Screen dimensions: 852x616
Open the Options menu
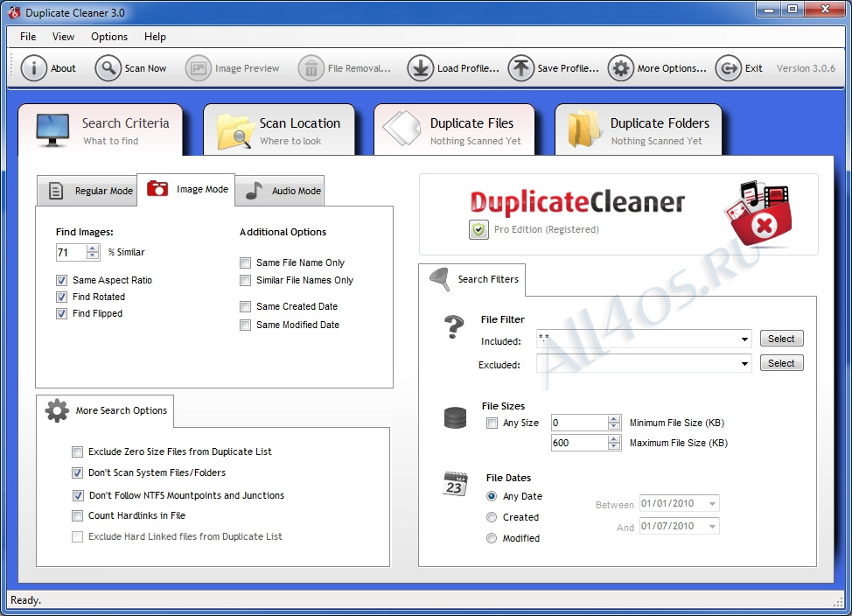point(109,37)
